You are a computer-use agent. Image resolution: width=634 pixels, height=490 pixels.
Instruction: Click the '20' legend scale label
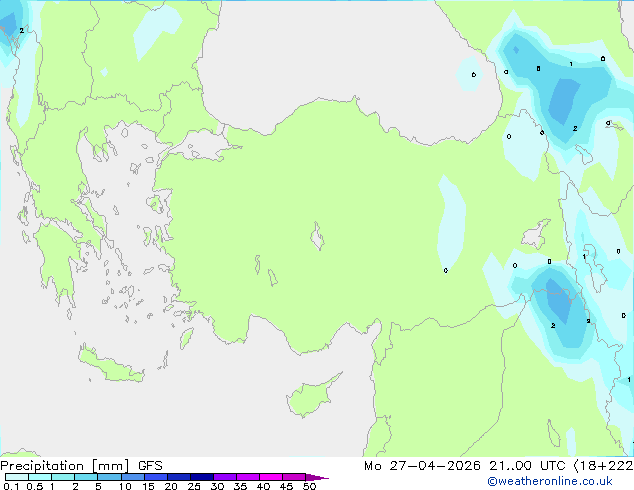[x=171, y=486]
